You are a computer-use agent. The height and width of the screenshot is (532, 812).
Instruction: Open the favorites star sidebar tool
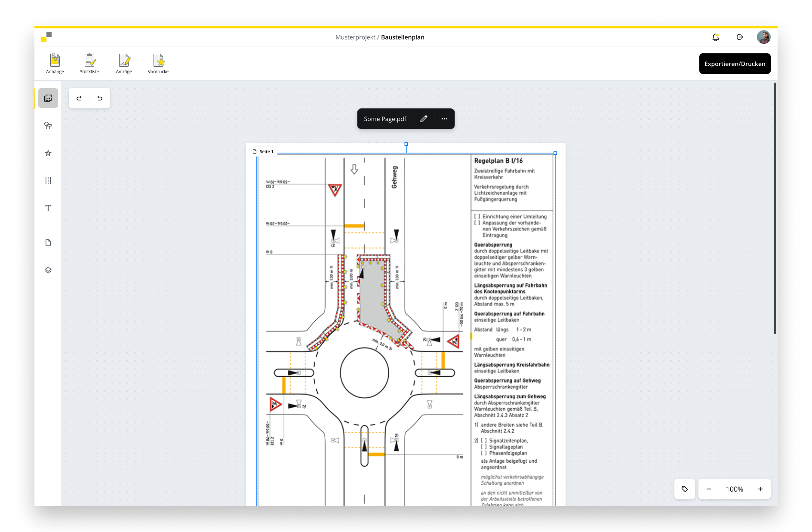point(48,153)
